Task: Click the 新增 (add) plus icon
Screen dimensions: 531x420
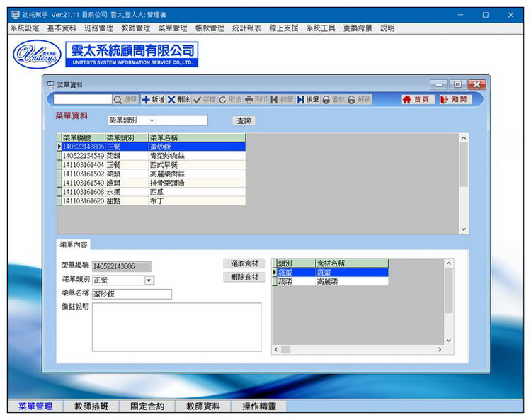Action: [147, 100]
